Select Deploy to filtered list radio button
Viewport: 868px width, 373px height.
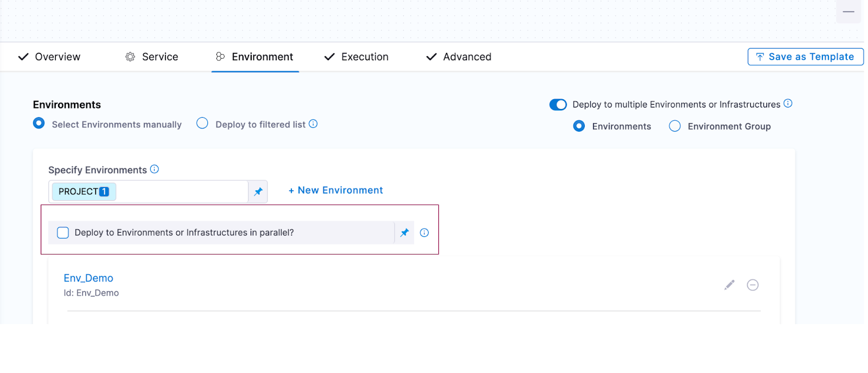tap(202, 124)
